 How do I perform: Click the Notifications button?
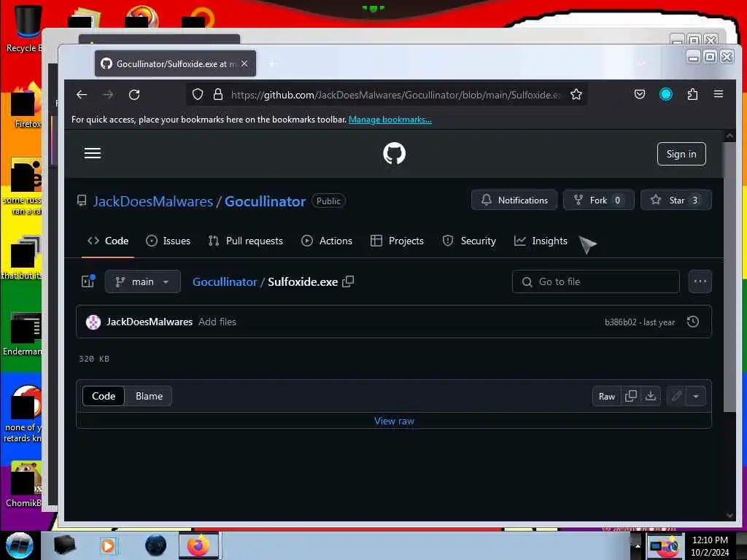[514, 200]
